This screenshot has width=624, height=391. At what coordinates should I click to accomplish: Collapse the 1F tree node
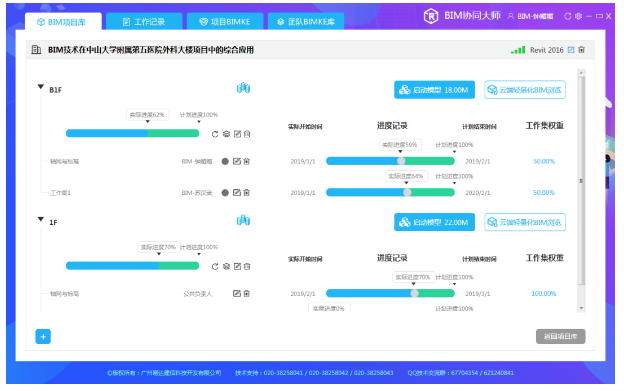(41, 219)
